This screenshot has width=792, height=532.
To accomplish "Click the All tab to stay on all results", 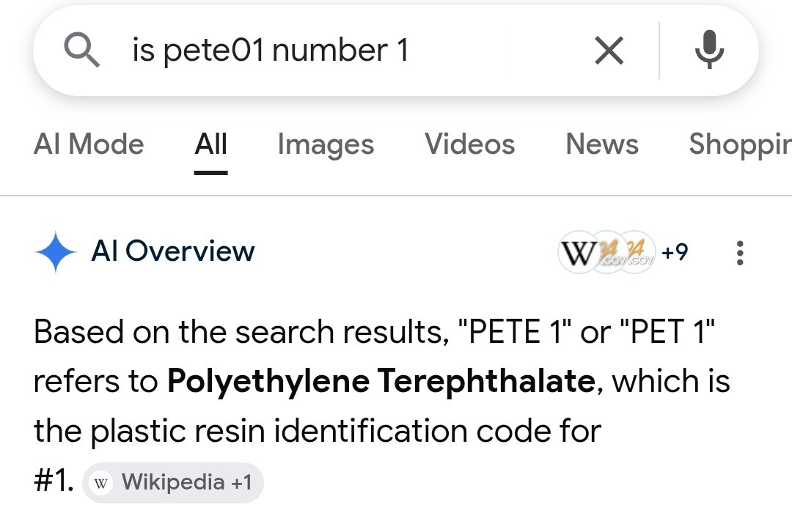I will click(210, 144).
